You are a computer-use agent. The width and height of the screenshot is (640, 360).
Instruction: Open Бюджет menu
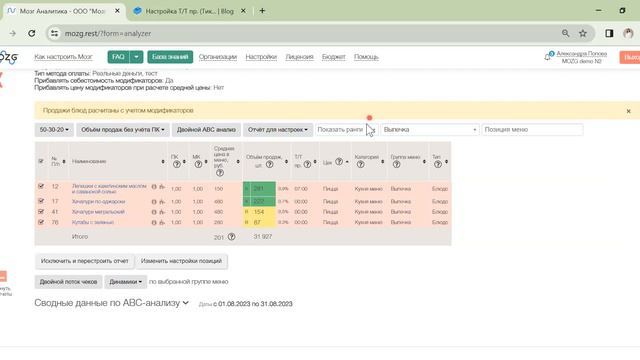(x=333, y=57)
